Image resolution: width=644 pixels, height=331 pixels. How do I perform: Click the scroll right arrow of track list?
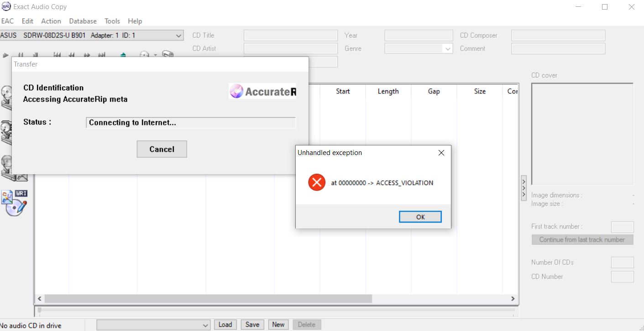(x=513, y=299)
